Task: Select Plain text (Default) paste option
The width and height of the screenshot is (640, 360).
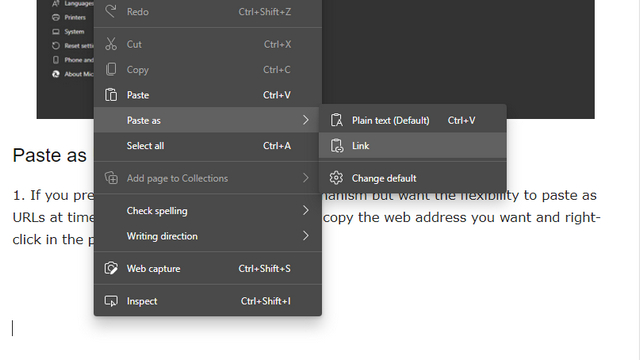Action: tap(413, 120)
